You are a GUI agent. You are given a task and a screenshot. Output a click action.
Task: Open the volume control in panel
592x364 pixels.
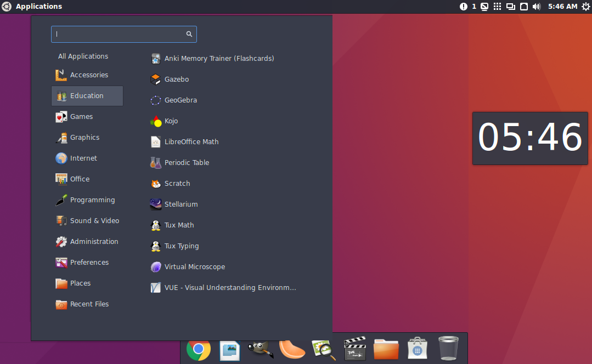point(537,7)
